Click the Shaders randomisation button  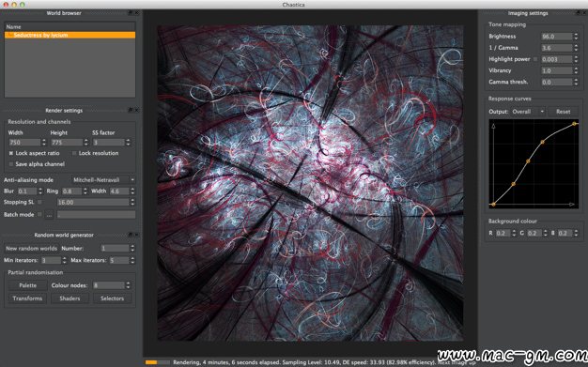point(70,298)
